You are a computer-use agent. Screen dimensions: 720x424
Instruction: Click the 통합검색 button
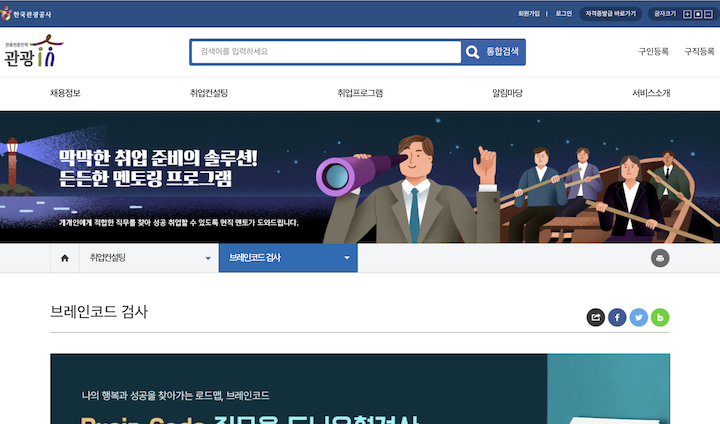494,52
